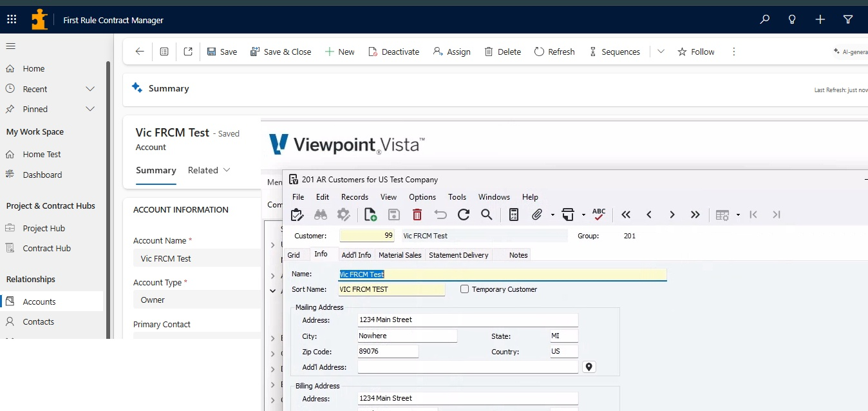Run the ABC spell check in Vista
868x411 pixels.
tap(599, 215)
